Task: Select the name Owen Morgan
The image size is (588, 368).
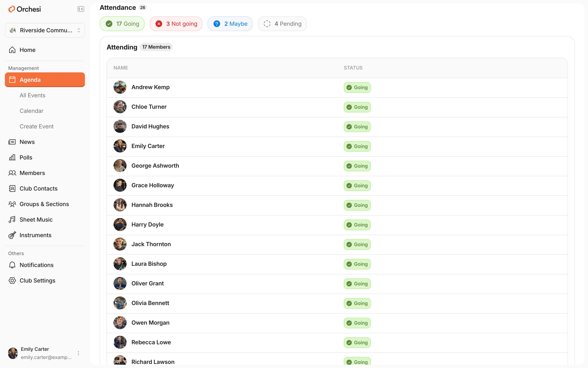Action: (150, 322)
